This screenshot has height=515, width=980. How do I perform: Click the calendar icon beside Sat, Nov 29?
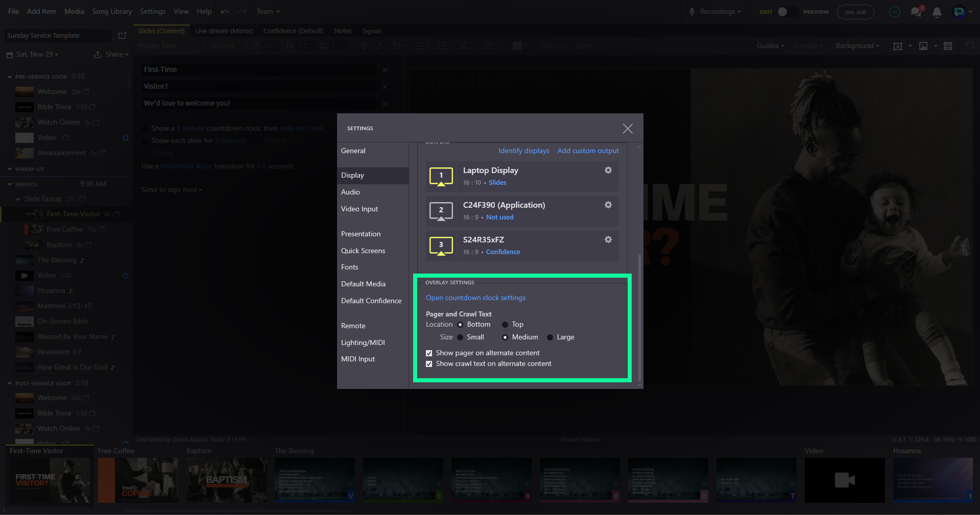pyautogui.click(x=9, y=55)
